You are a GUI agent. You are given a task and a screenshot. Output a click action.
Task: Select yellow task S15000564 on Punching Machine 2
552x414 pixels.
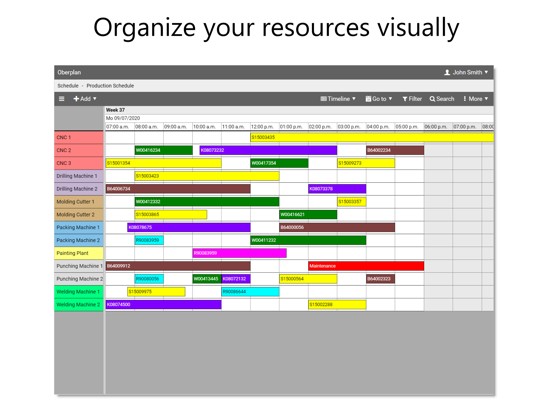(308, 279)
